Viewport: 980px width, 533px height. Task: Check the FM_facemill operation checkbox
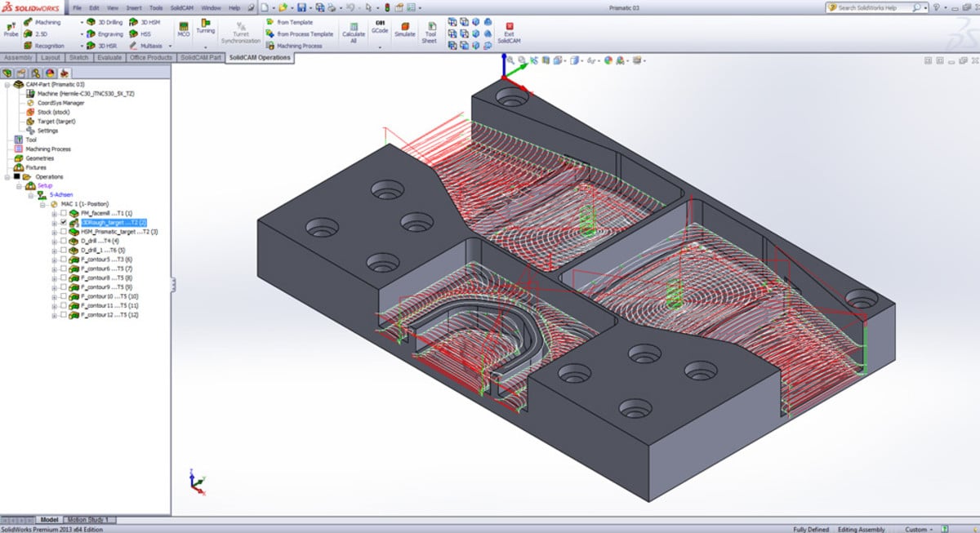coord(64,213)
